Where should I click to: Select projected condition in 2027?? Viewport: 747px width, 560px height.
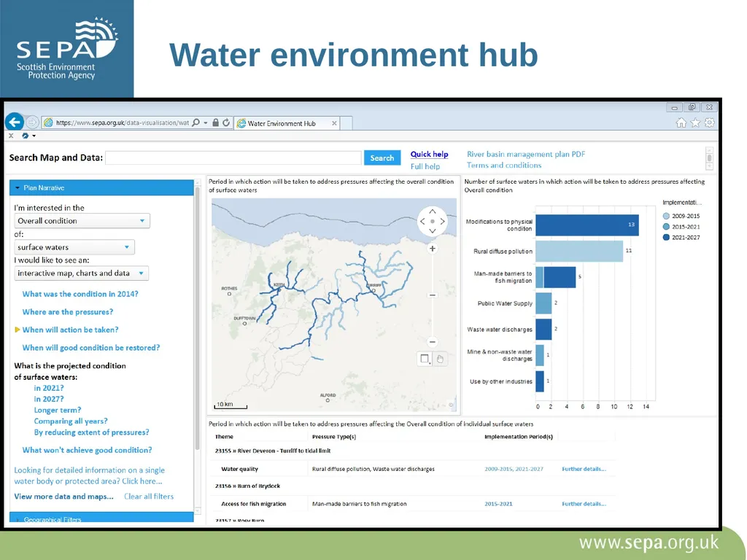tap(49, 399)
